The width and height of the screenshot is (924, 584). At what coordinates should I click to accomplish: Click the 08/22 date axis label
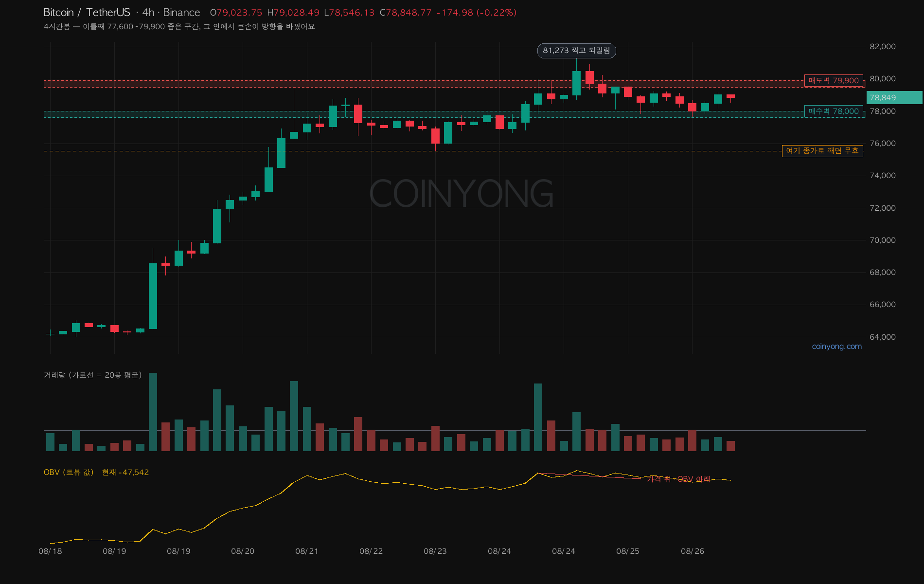coord(371,551)
